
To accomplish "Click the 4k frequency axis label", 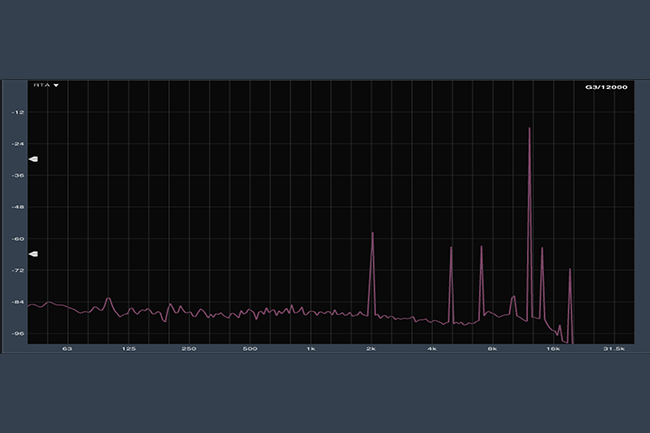I will (x=432, y=349).
